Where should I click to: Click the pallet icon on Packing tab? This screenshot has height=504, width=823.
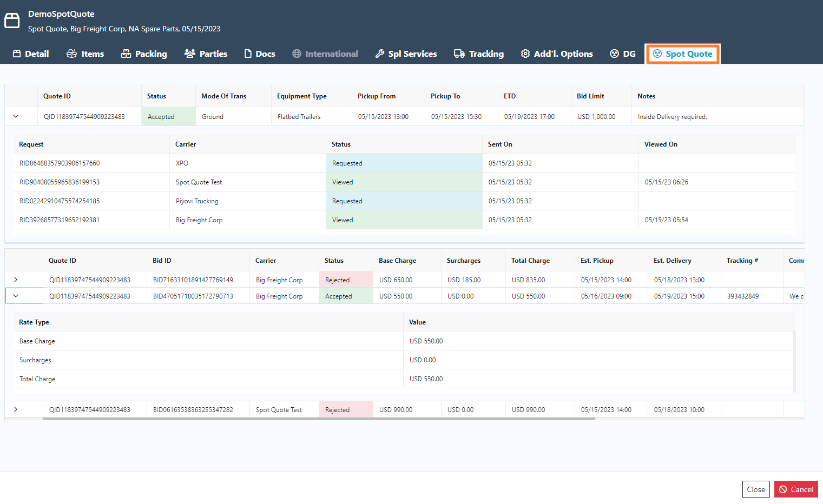126,54
